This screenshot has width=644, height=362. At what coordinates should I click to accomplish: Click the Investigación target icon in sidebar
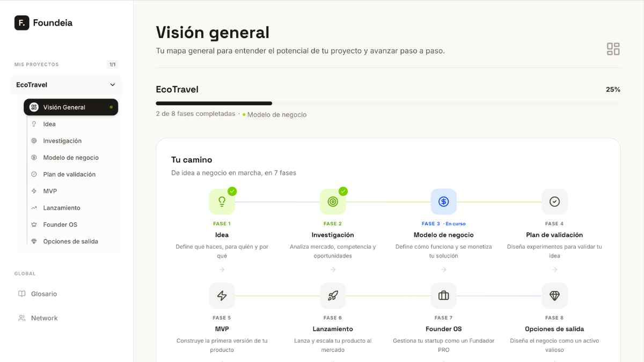click(34, 141)
